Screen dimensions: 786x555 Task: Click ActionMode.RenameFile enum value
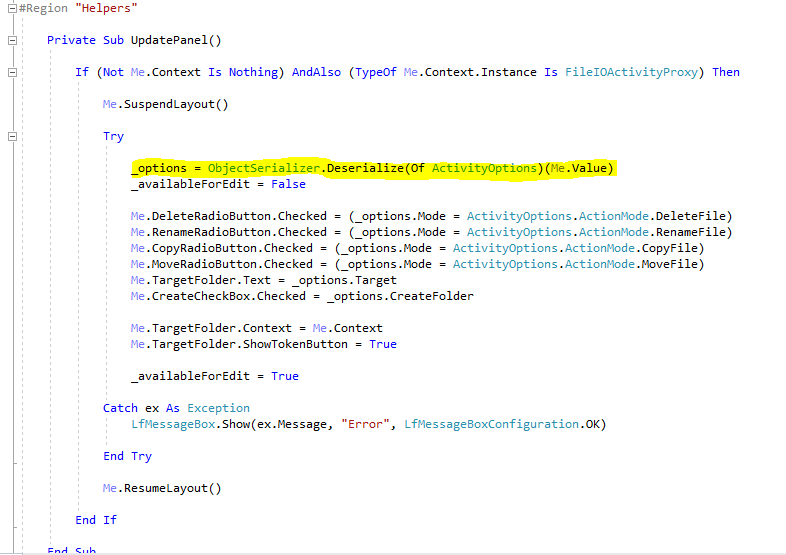point(652,232)
